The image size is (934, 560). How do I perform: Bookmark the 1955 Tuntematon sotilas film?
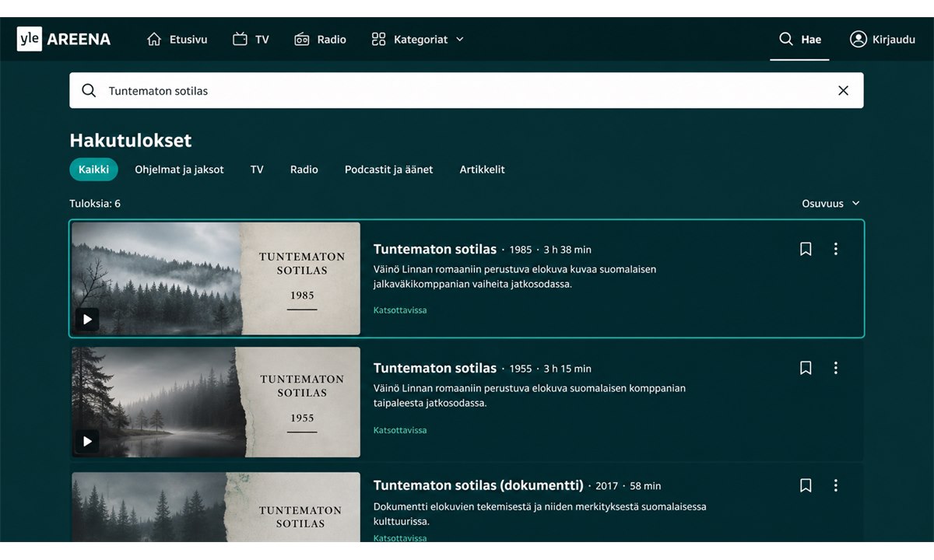point(806,368)
